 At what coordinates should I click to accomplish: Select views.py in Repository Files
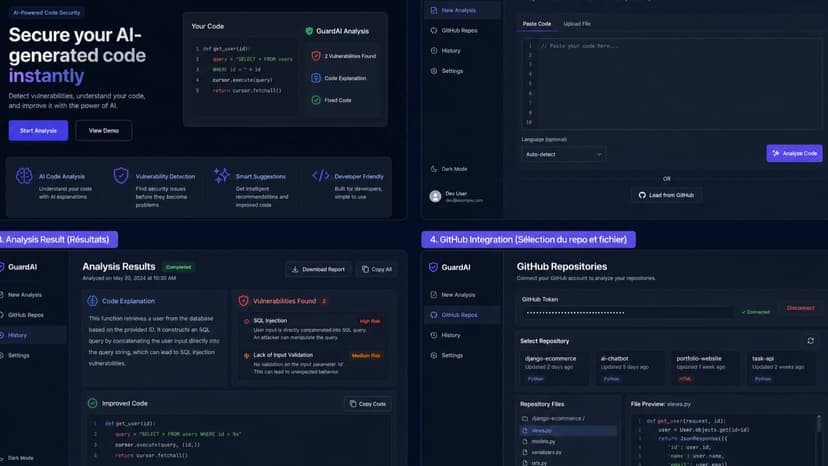click(x=568, y=431)
